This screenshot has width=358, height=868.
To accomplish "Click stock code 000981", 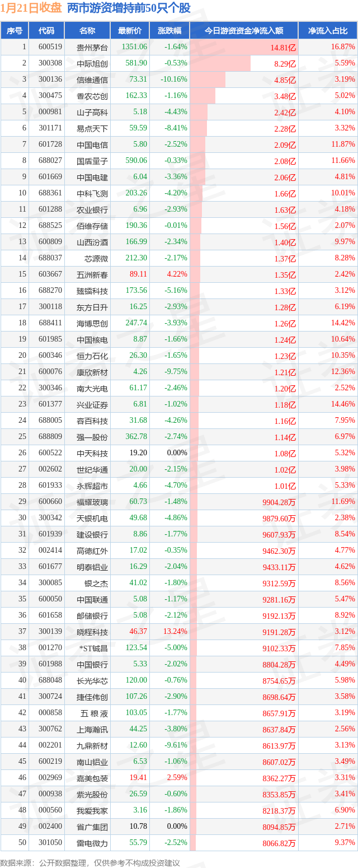I will [50, 112].
